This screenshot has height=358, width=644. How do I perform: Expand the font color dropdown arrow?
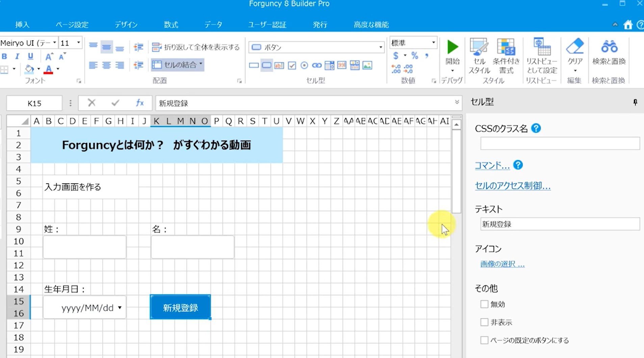(x=58, y=69)
